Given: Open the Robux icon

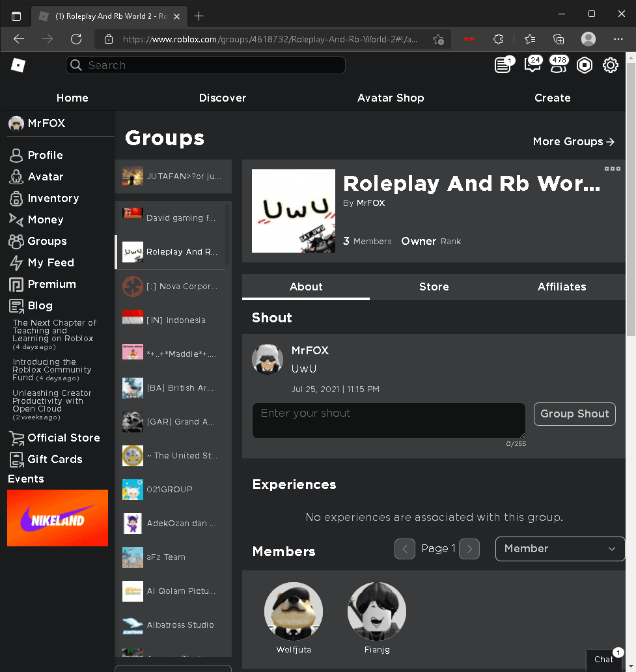Looking at the screenshot, I should point(585,65).
